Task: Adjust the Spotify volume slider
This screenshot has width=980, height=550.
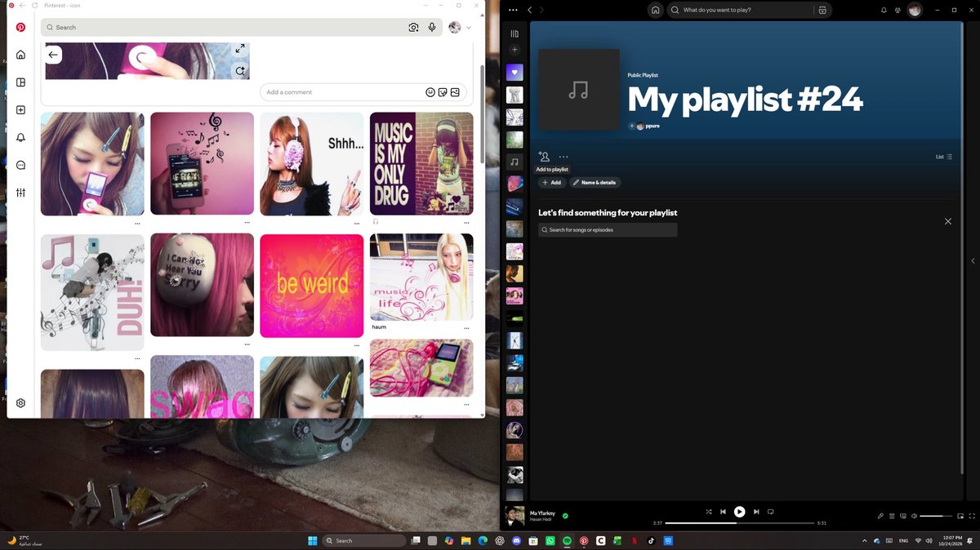Action: point(936,516)
